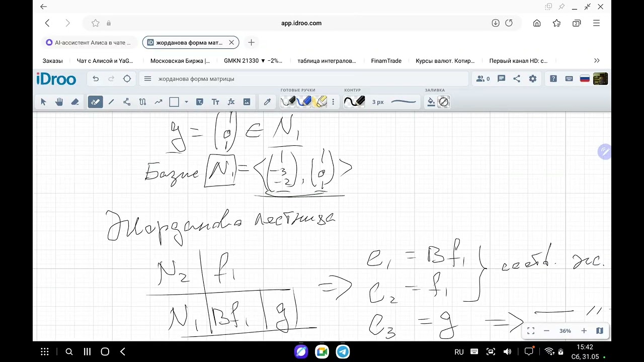Open ready-made pens more options
This screenshot has width=644, height=362.
(x=333, y=102)
